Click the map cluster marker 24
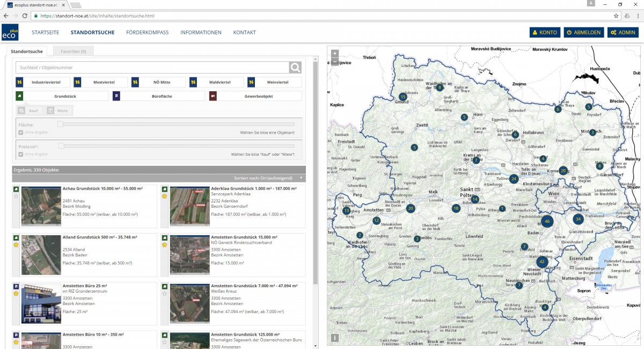The width and height of the screenshot is (644, 349). point(514,179)
